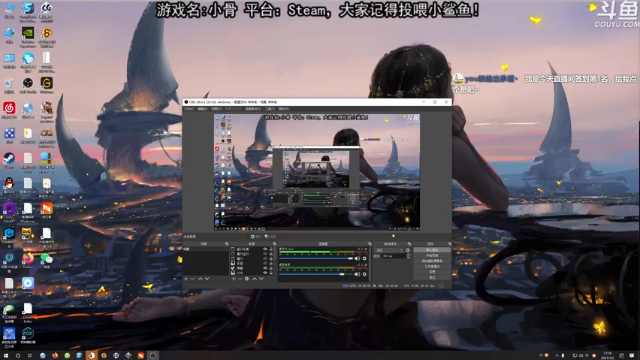640x360 pixels.
Task: Click the Stop Streaming button in Controls
Action: pos(432,250)
